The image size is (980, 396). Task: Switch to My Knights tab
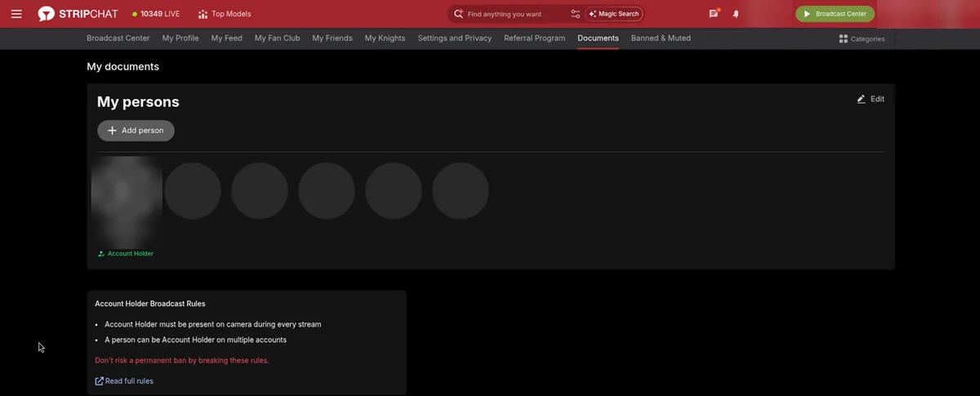coord(385,38)
